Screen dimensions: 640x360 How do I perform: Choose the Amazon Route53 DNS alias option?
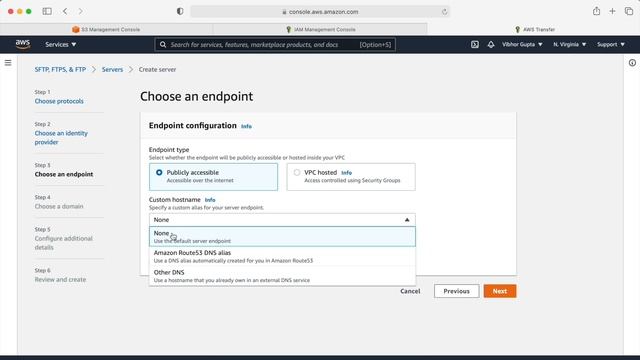point(282,256)
